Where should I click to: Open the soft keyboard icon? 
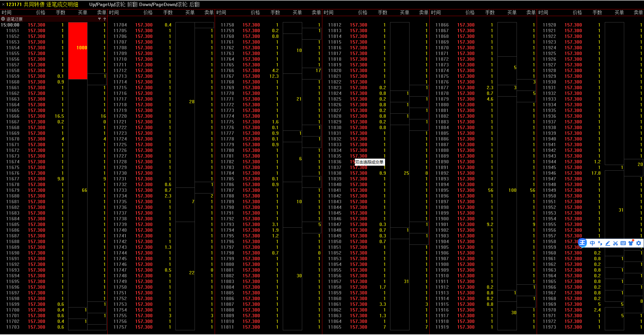623,243
